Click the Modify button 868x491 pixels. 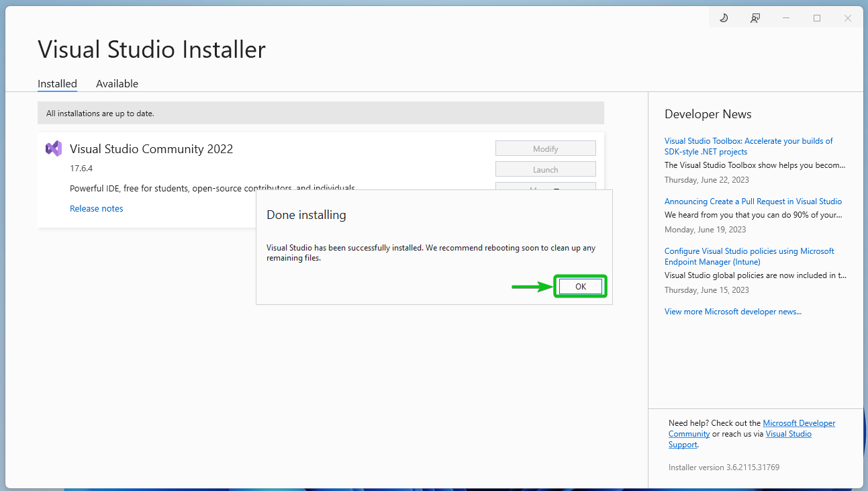tap(546, 148)
